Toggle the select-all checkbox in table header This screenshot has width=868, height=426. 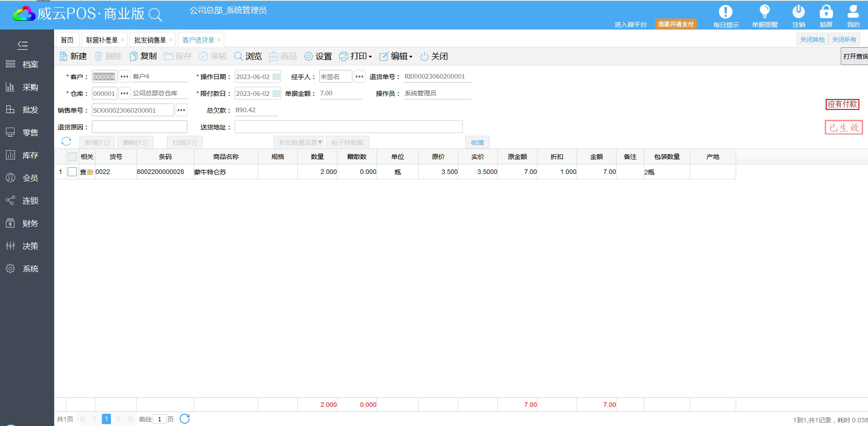click(72, 157)
